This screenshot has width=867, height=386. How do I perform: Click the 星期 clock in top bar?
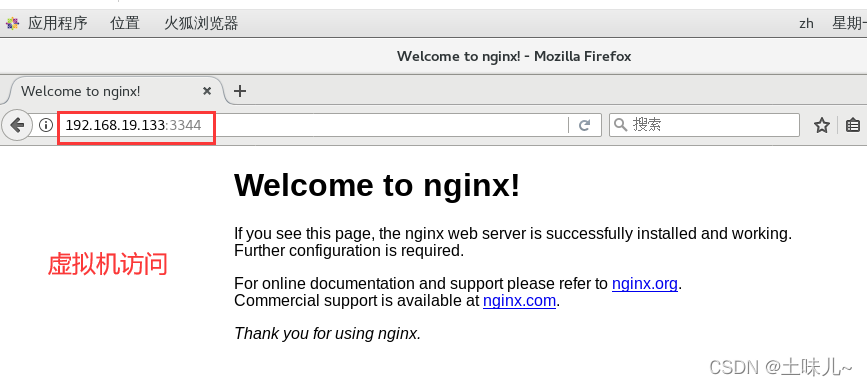click(849, 23)
